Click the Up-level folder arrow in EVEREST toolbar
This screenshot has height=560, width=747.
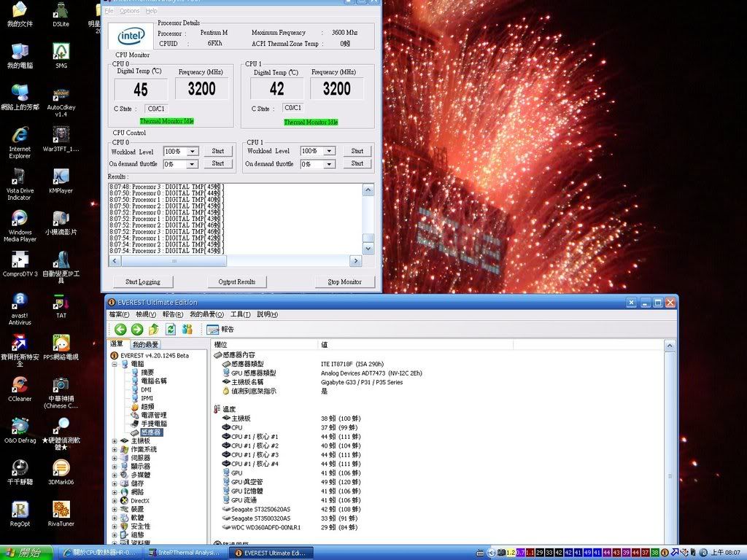coord(153,330)
